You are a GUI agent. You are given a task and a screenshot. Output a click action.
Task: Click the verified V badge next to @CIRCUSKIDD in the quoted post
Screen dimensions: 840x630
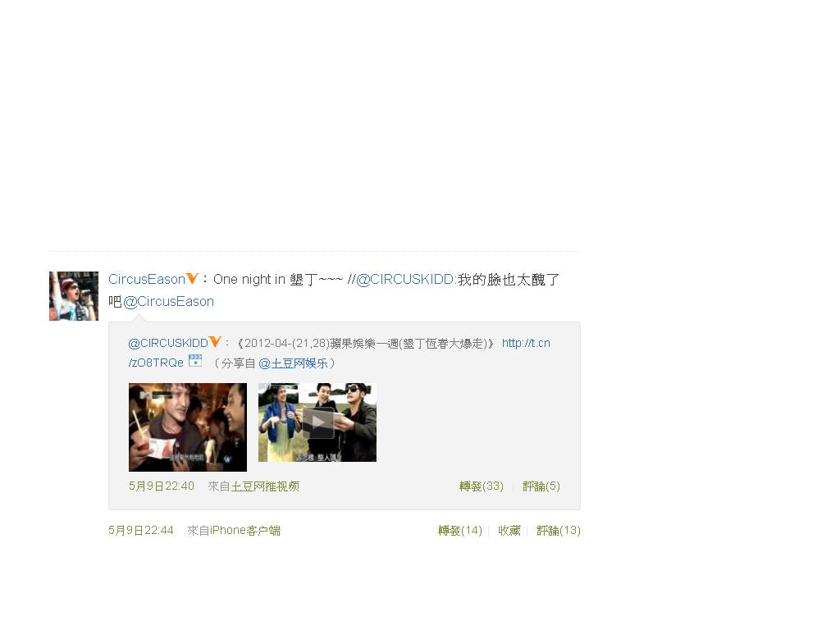pos(216,342)
